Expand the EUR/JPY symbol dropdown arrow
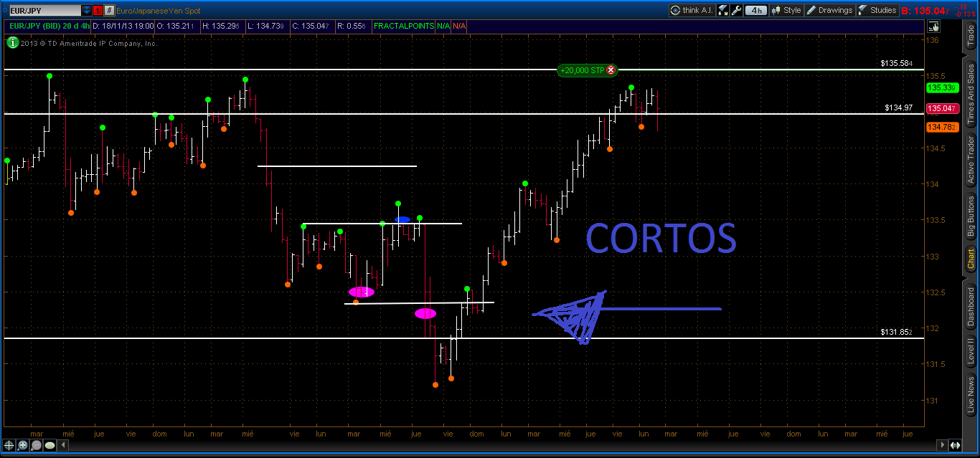This screenshot has height=458, width=980. (x=87, y=10)
